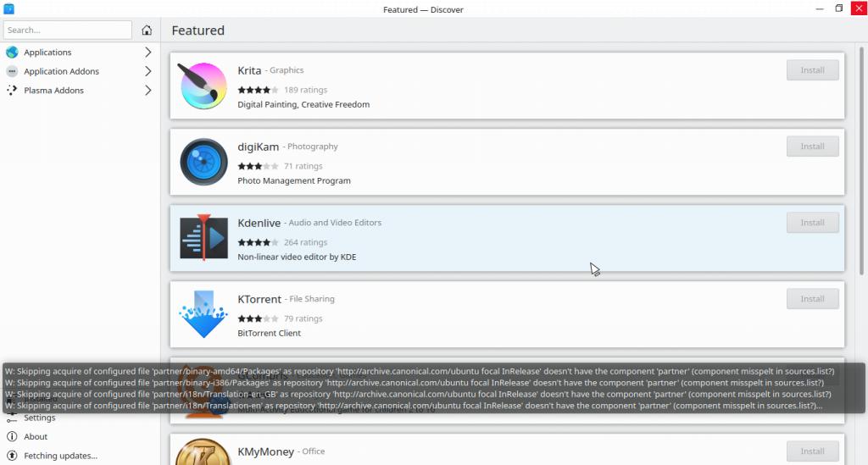The width and height of the screenshot is (868, 465).
Task: Minimize the Discover window
Action: (820, 8)
